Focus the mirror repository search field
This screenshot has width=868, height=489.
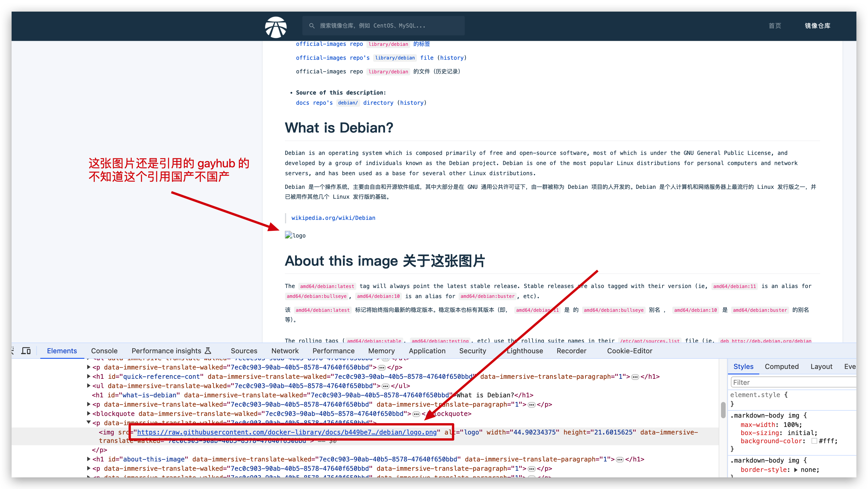pyautogui.click(x=384, y=26)
